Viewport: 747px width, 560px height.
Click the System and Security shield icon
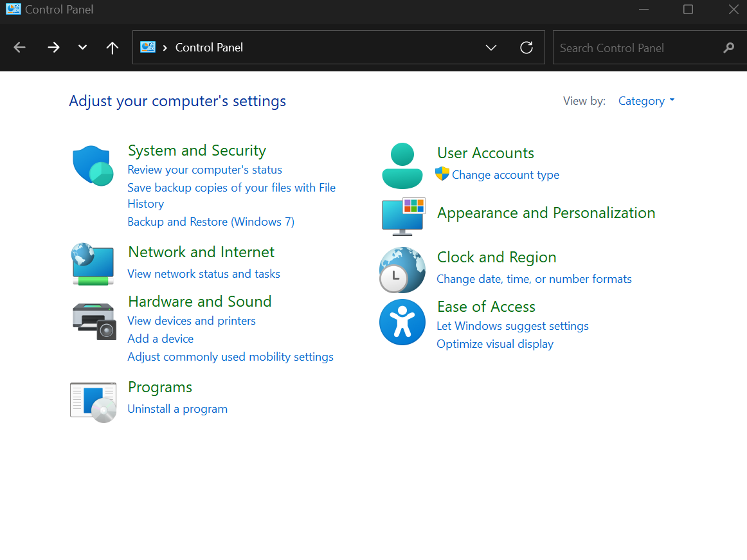(x=93, y=165)
